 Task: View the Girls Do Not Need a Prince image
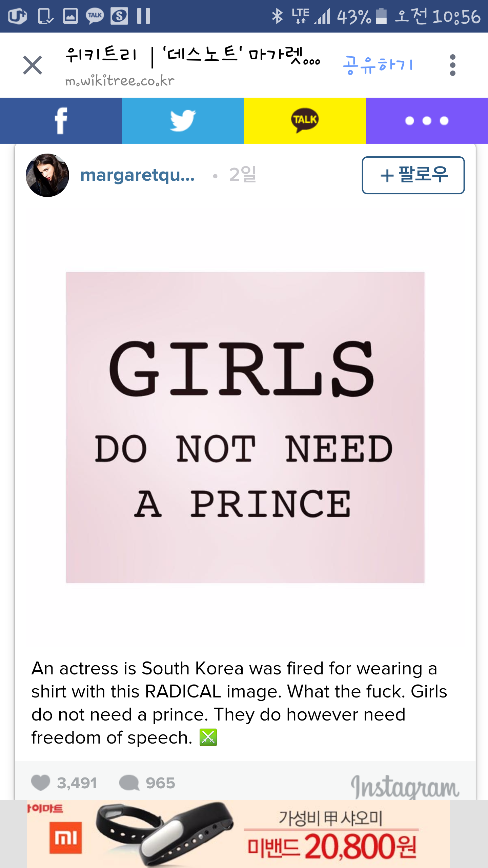click(245, 427)
